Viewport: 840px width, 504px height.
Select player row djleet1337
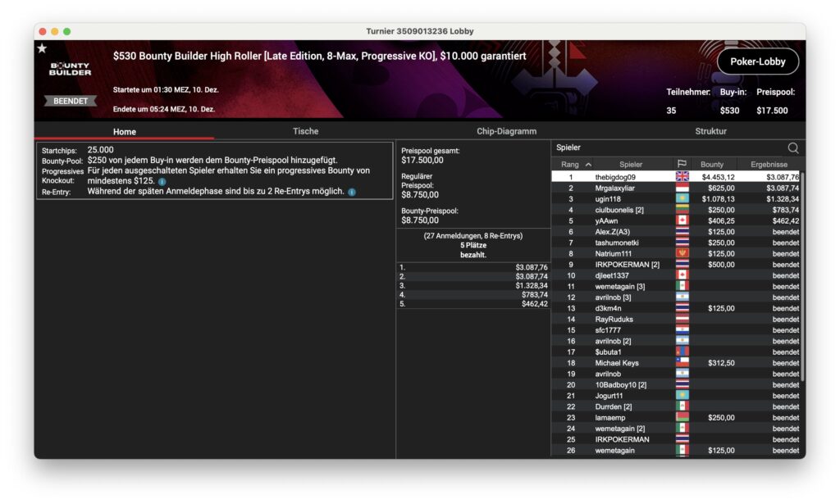click(676, 275)
